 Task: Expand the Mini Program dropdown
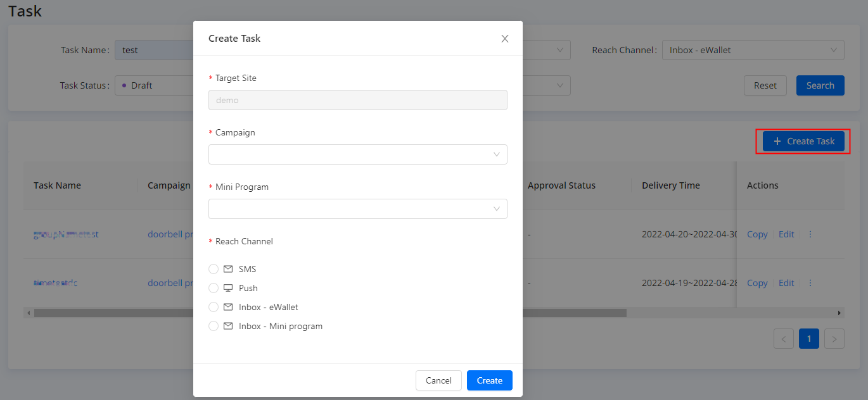(357, 209)
